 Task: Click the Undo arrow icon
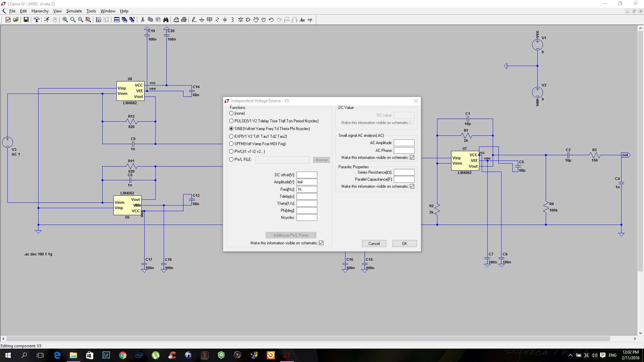[x=271, y=20]
